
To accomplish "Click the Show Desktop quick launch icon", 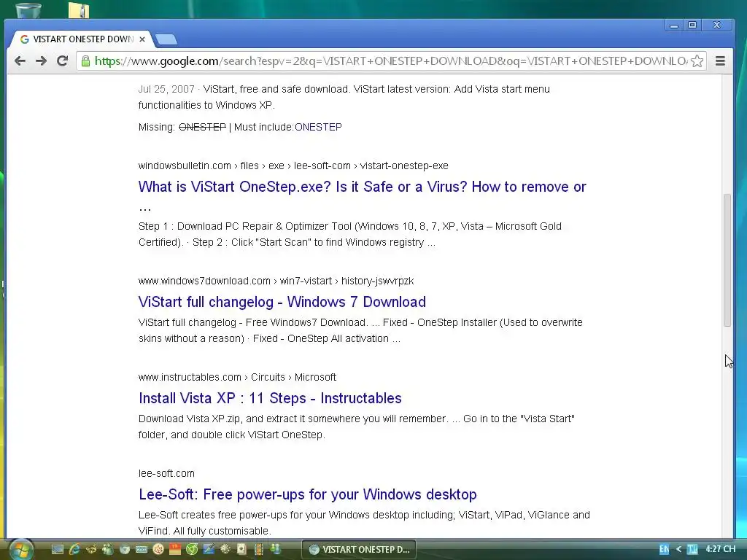I will pos(57,550).
